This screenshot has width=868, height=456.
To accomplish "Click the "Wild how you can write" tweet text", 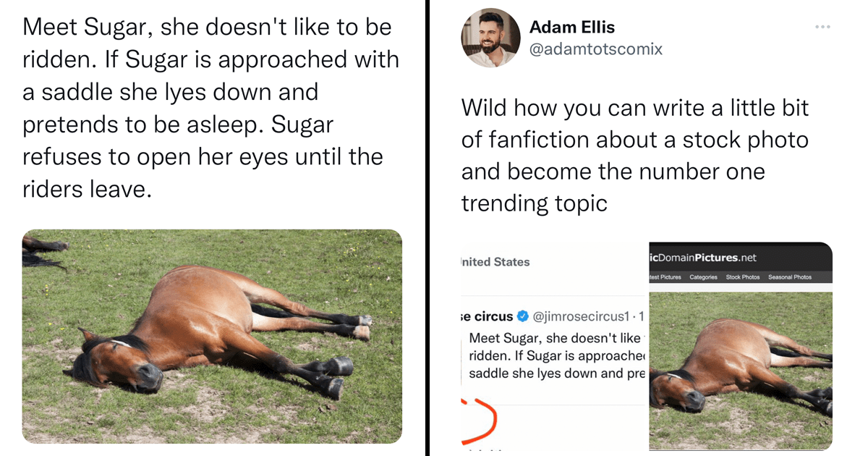I will pyautogui.click(x=634, y=155).
